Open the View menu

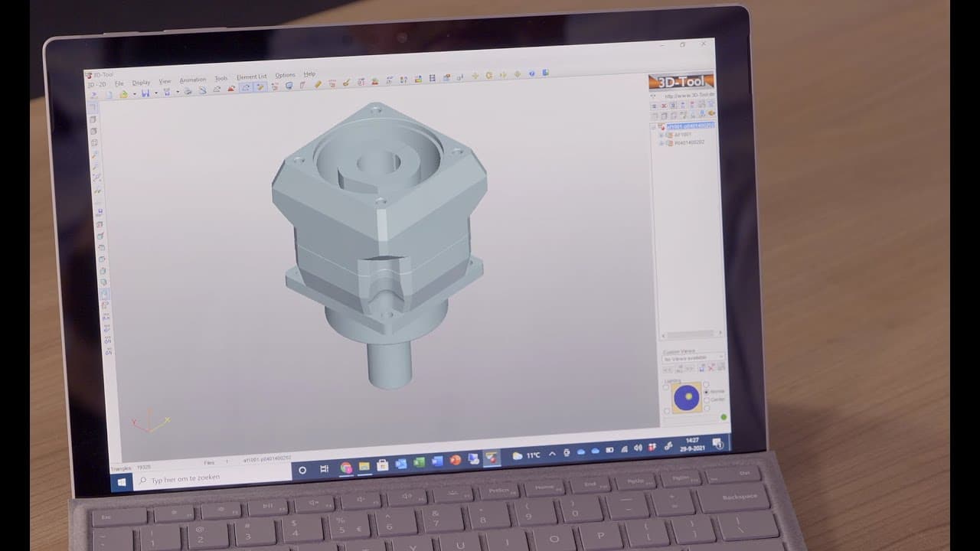(x=165, y=82)
